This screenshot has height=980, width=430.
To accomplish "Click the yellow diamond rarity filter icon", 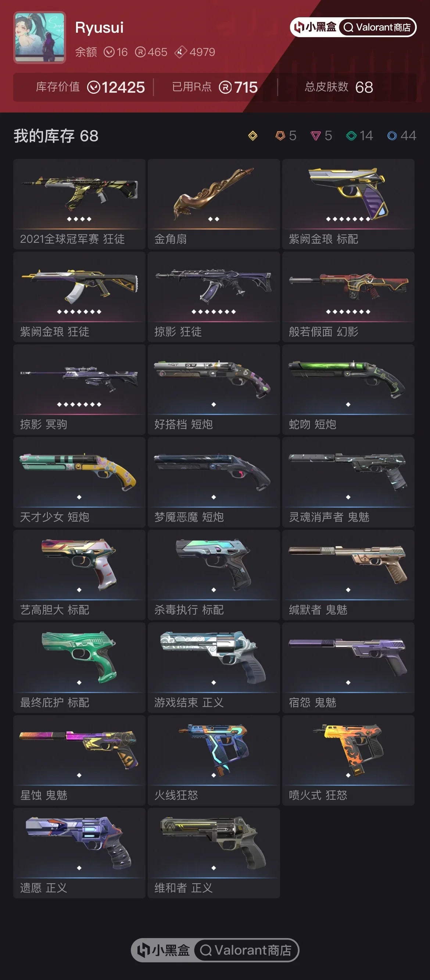I will tap(252, 136).
